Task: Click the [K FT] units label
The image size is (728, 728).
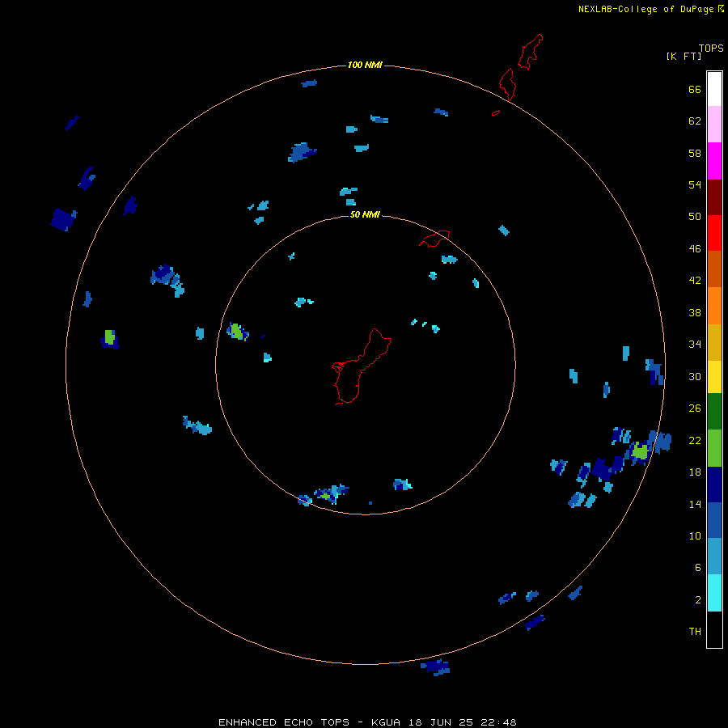Action: click(x=684, y=56)
